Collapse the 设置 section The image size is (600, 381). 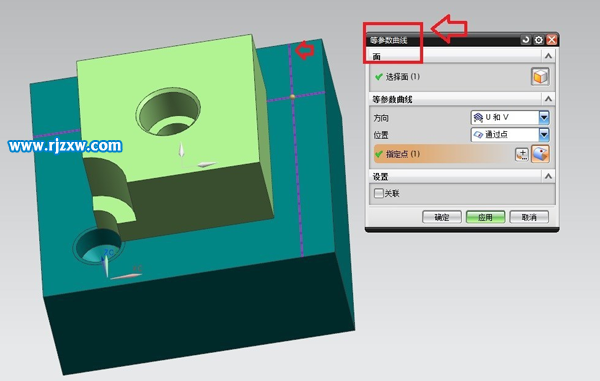pyautogui.click(x=548, y=176)
